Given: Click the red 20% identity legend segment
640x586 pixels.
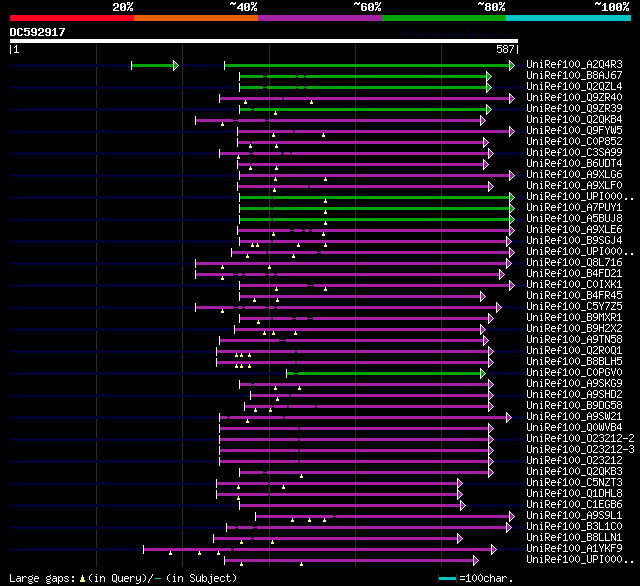Looking at the screenshot, I should [72, 18].
